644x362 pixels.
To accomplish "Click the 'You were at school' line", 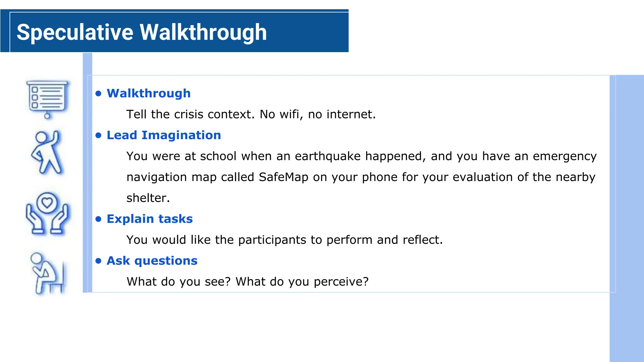I will [361, 156].
